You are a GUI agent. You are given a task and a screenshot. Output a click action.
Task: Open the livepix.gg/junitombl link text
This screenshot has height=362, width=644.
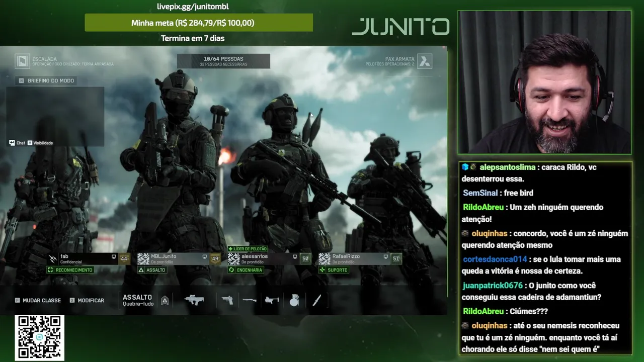point(193,7)
